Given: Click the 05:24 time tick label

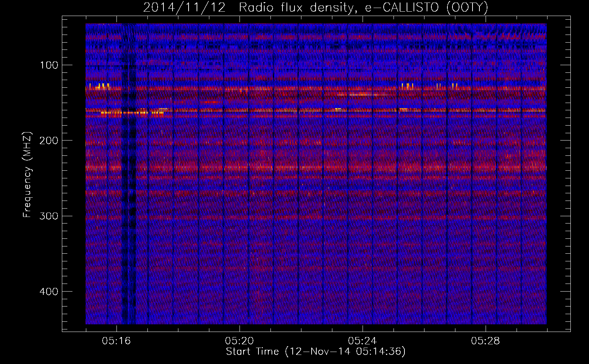Looking at the screenshot, I should pyautogui.click(x=363, y=341).
